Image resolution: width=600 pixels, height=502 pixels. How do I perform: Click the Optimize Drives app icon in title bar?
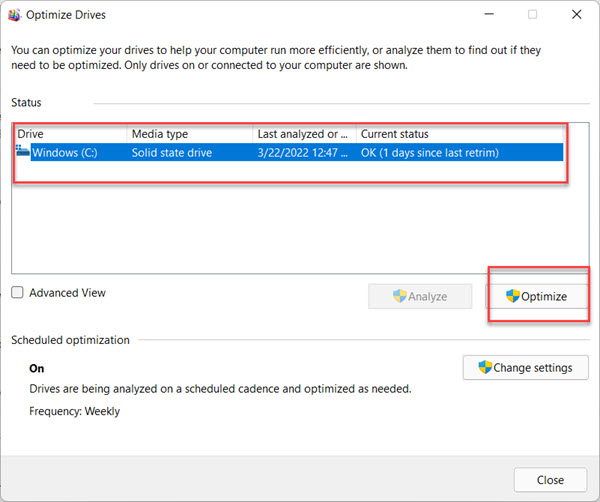click(14, 15)
